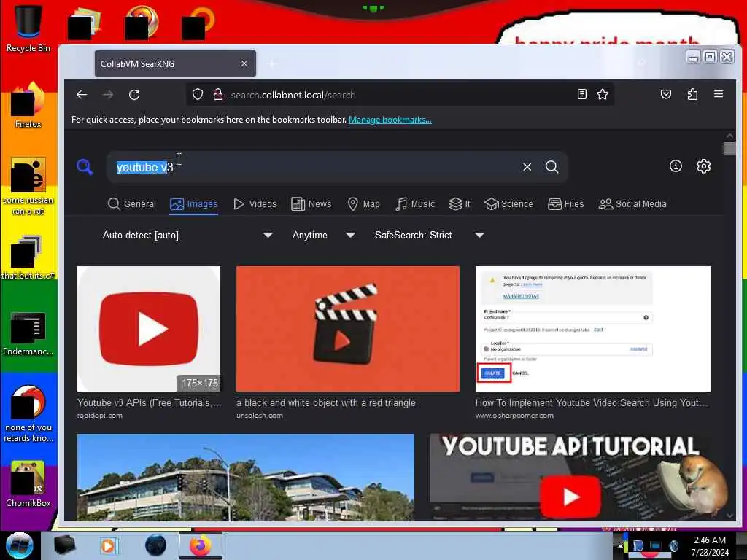This screenshot has width=747, height=560.
Task: Open Youtube v3 APIs result title
Action: [149, 402]
